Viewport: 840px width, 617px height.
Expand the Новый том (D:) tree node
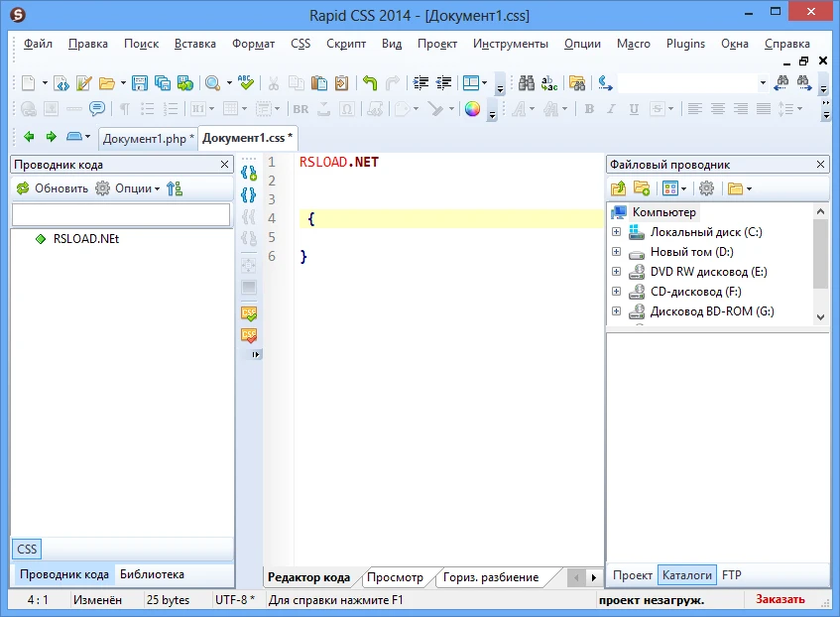616,252
